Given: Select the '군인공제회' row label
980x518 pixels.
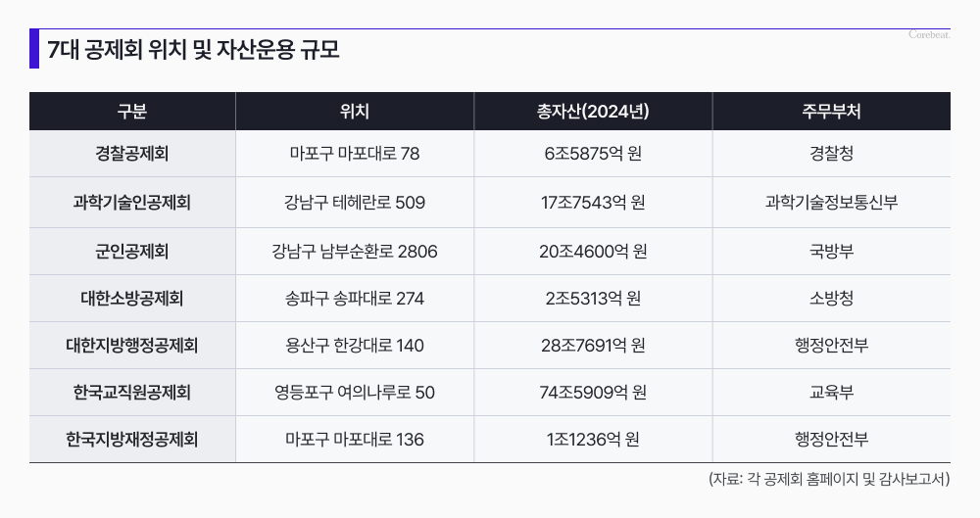Looking at the screenshot, I should tap(131, 252).
